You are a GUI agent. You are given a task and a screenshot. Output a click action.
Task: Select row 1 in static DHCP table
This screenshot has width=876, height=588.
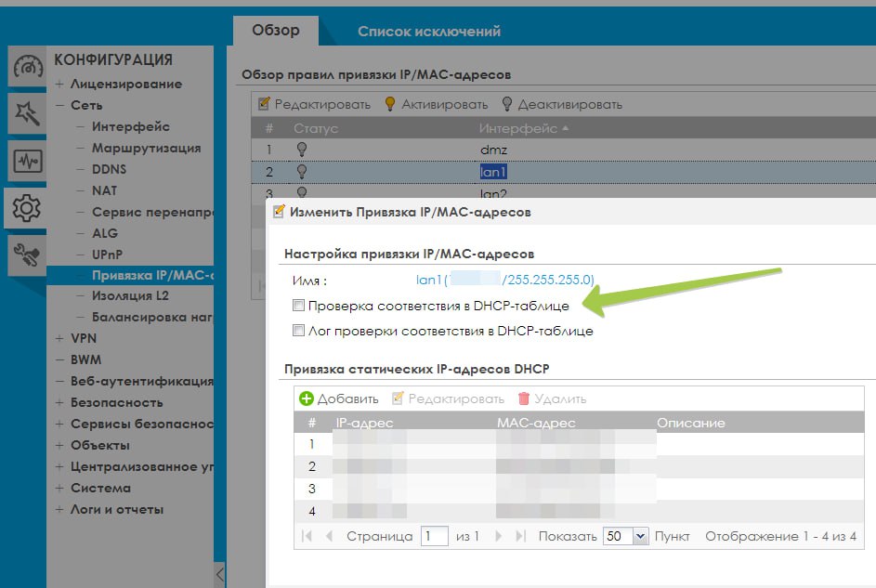(579, 445)
